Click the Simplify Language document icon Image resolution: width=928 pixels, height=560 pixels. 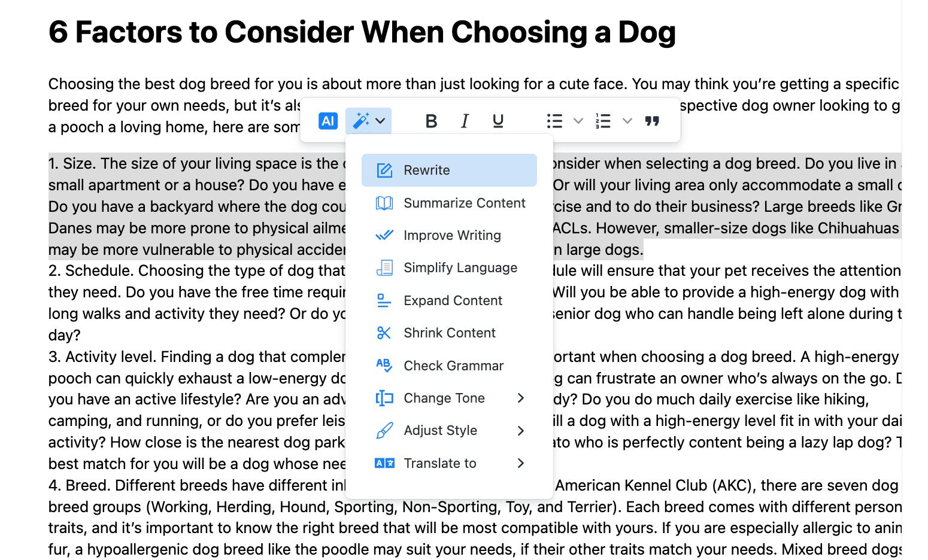[384, 267]
